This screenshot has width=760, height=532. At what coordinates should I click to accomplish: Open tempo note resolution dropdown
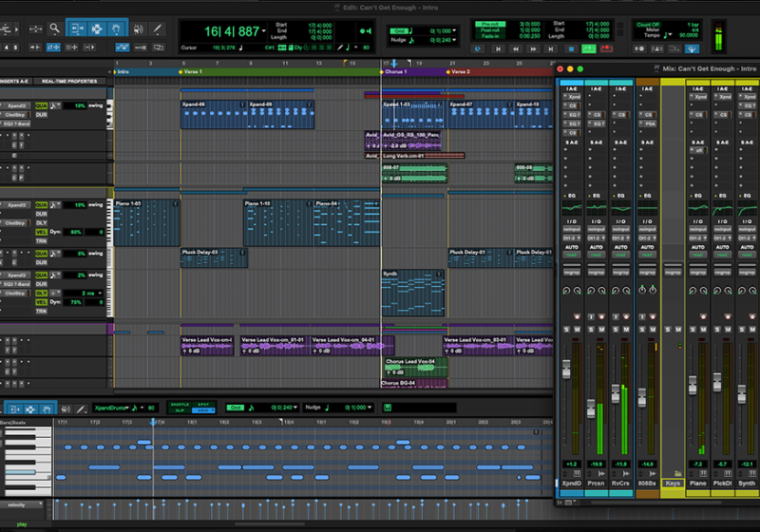pos(668,35)
